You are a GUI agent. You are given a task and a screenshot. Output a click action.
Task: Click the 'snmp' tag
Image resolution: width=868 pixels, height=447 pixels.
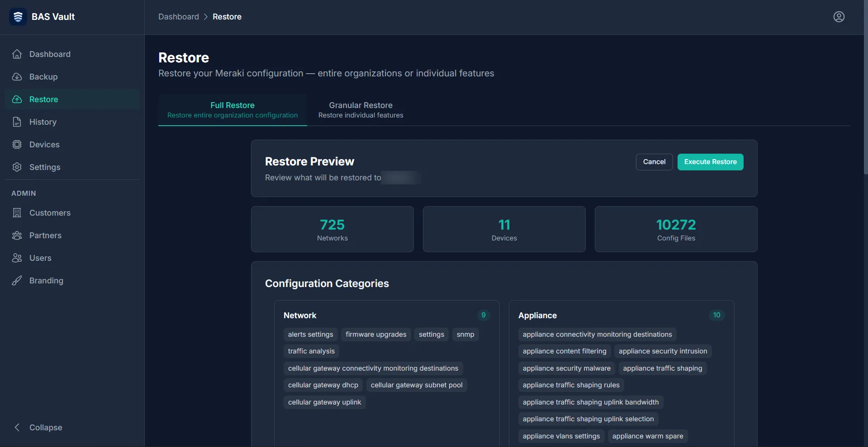tap(465, 334)
